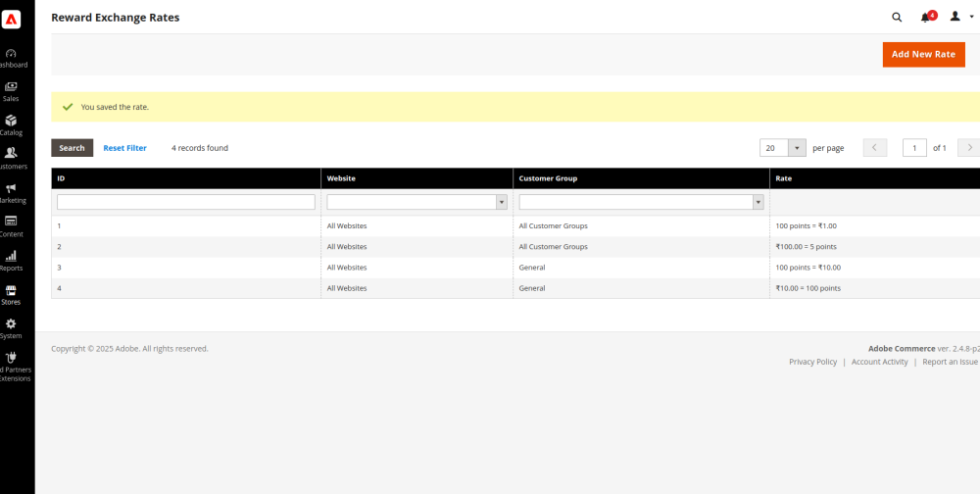Open the notifications bell icon
980x494 pixels.
click(926, 17)
